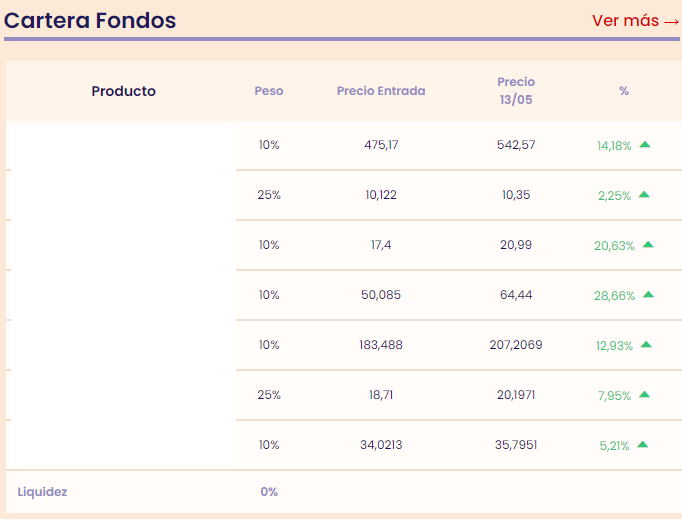Select the Producto column header
The image size is (682, 521).
point(124,91)
